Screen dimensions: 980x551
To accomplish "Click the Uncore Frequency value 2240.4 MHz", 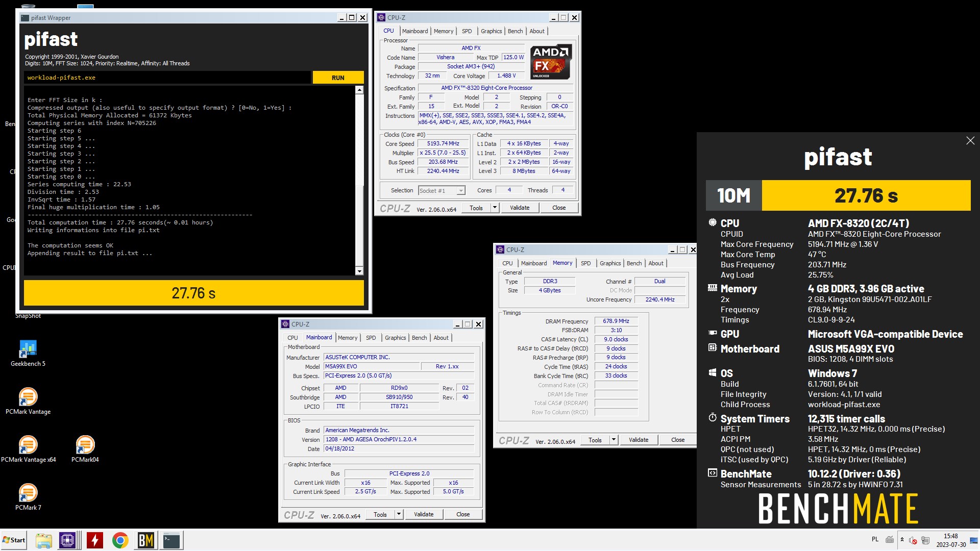I will tap(660, 300).
